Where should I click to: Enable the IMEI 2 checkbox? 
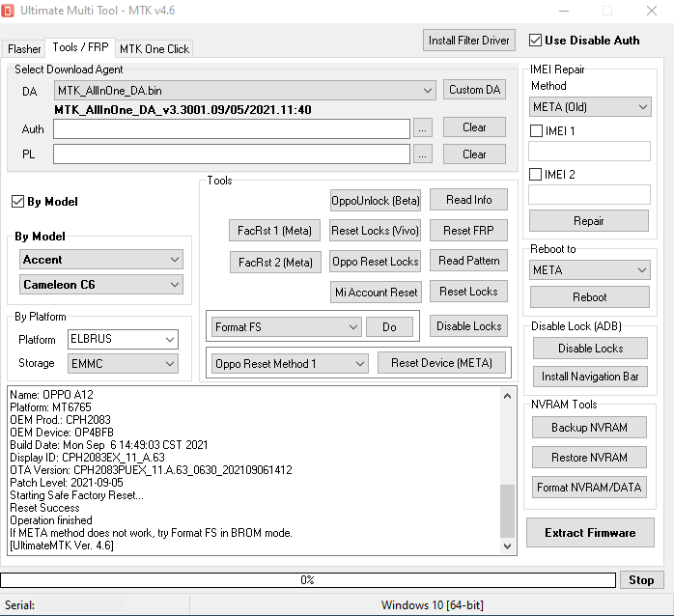535,174
